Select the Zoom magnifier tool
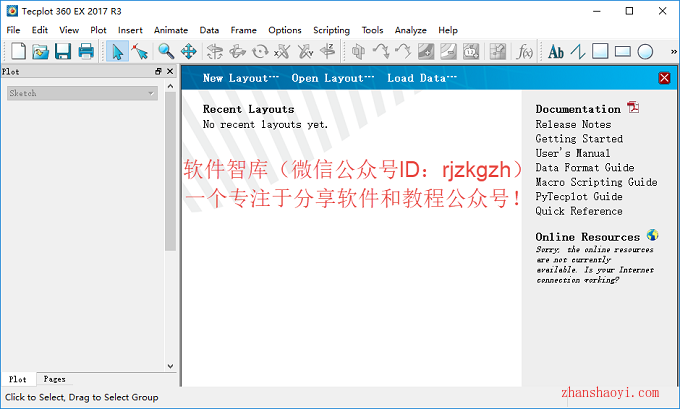This screenshot has width=680, height=409. coord(166,51)
